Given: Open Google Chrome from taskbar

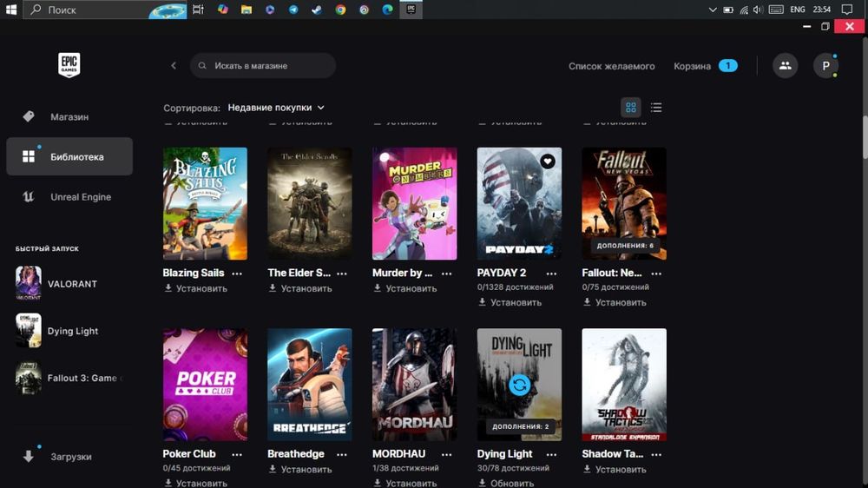Looking at the screenshot, I should 340,10.
